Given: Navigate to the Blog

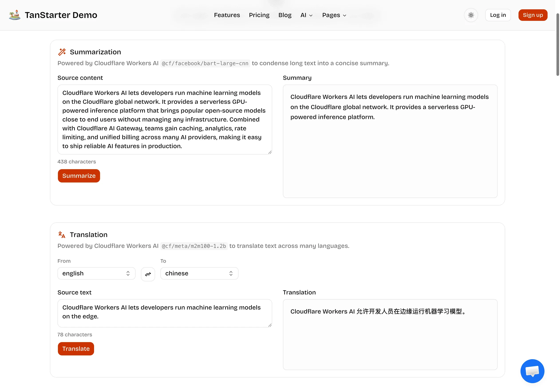Looking at the screenshot, I should (x=285, y=15).
